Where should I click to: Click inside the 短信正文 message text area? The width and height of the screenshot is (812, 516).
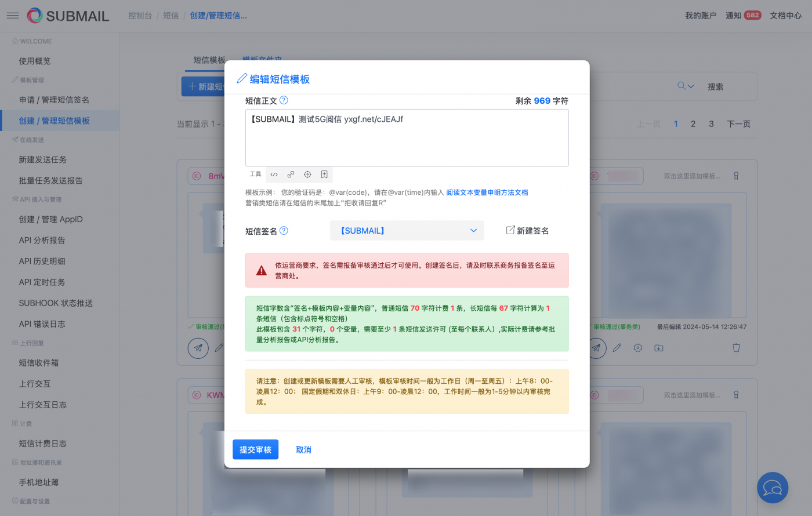coord(407,138)
